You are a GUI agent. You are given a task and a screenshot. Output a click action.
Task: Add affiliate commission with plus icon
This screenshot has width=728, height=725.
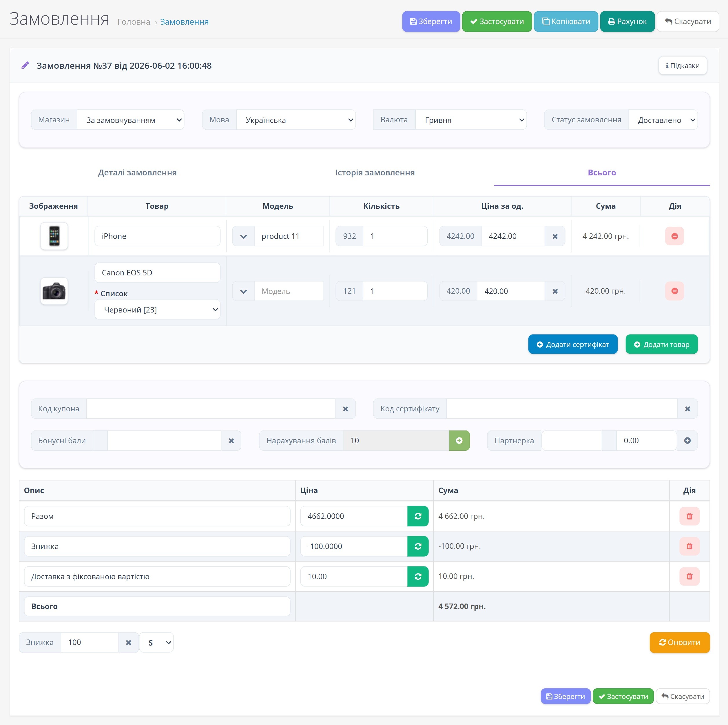pos(687,440)
